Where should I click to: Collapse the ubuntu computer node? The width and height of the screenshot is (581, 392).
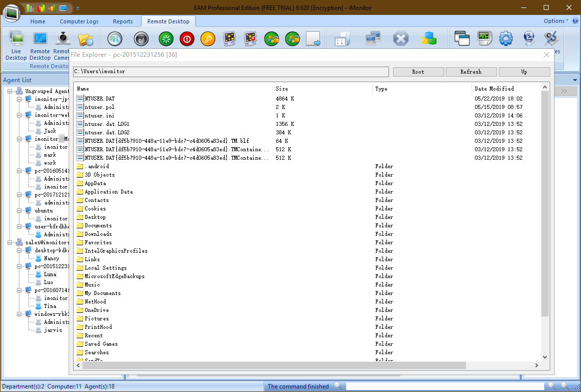[x=19, y=210]
